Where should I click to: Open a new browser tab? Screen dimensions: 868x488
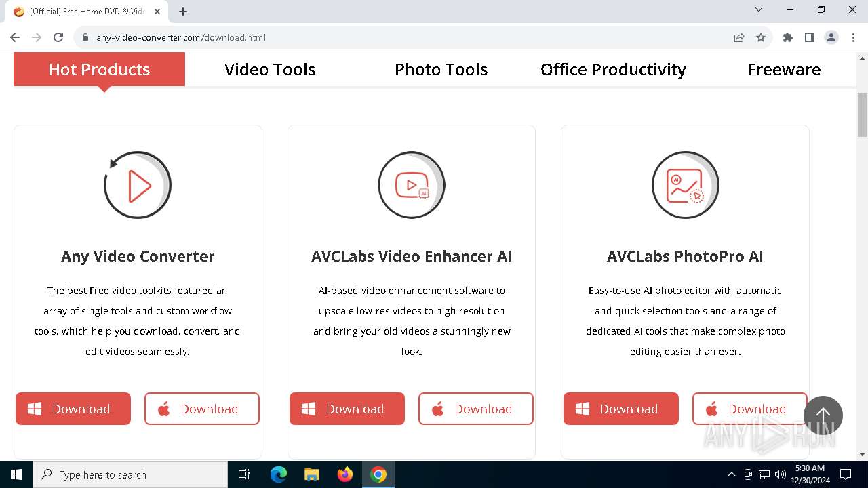pyautogui.click(x=183, y=12)
